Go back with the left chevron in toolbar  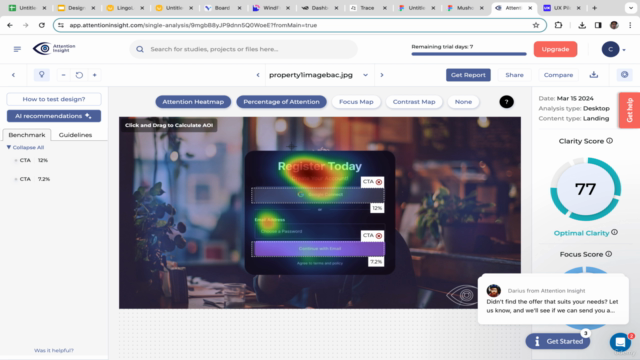(13, 75)
